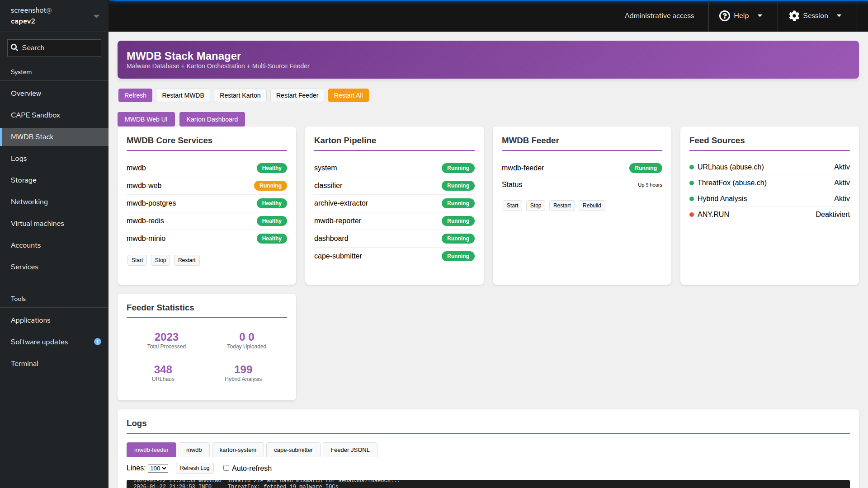Open the Session gear icon
The width and height of the screenshot is (868, 488).
tap(794, 15)
